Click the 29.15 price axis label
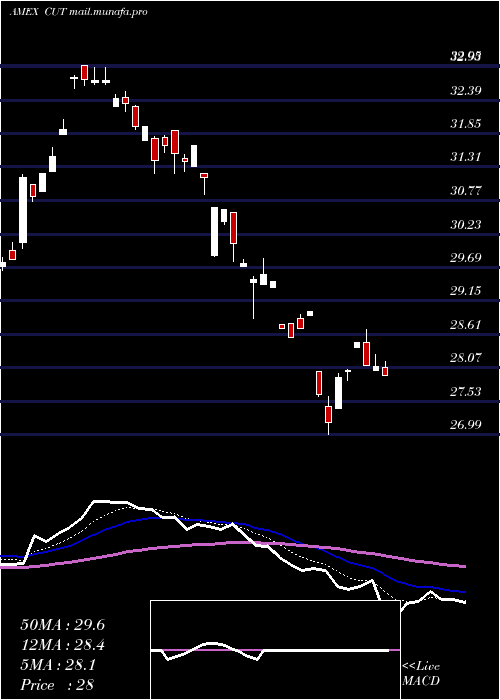500x700 pixels. point(466,291)
